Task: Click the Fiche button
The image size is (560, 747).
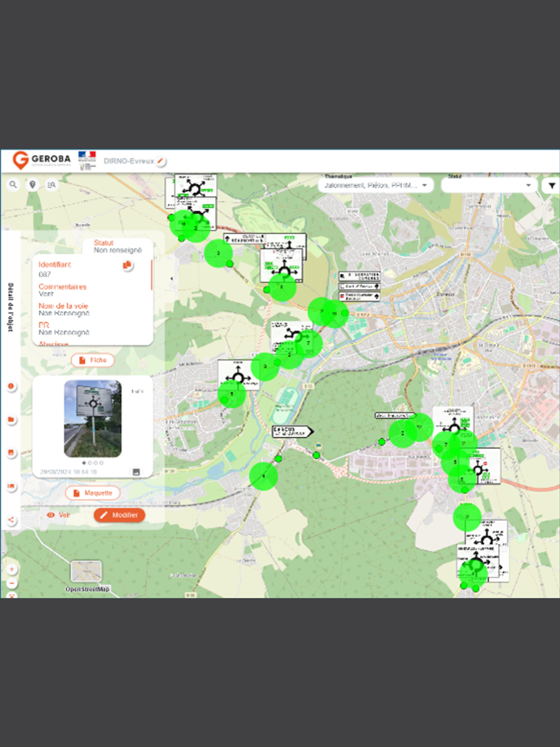Action: pos(93,360)
